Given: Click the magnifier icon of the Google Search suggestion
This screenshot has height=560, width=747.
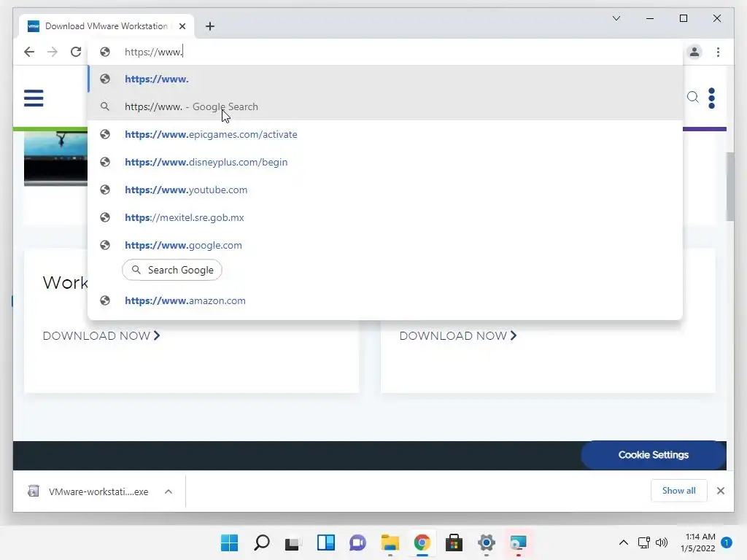Looking at the screenshot, I should point(105,106).
